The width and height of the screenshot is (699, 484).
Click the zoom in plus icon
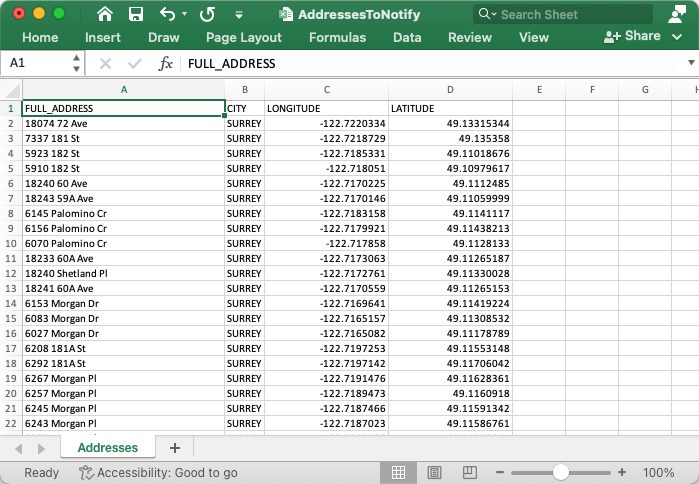pos(622,472)
